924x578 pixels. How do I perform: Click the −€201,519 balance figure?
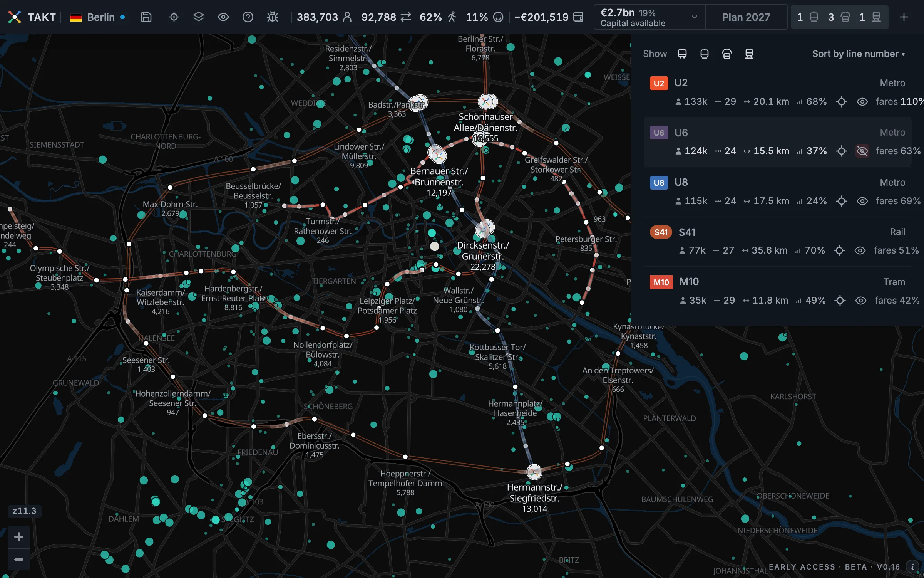pyautogui.click(x=541, y=17)
